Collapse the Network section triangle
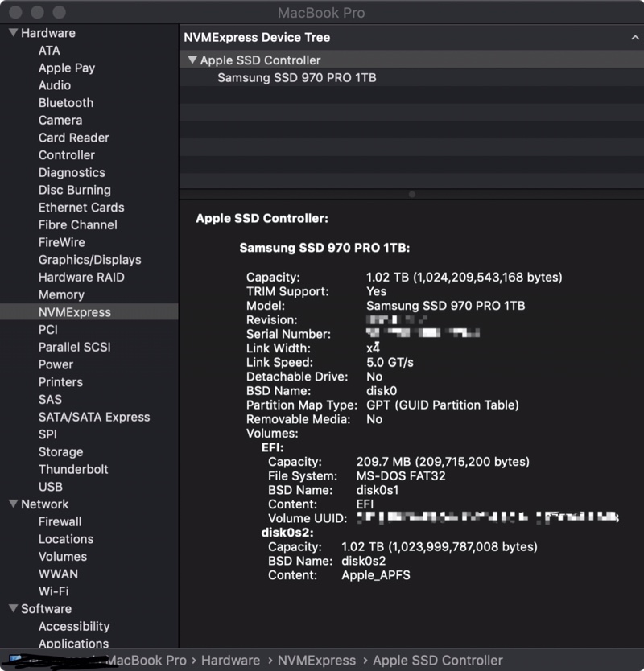 pyautogui.click(x=13, y=504)
